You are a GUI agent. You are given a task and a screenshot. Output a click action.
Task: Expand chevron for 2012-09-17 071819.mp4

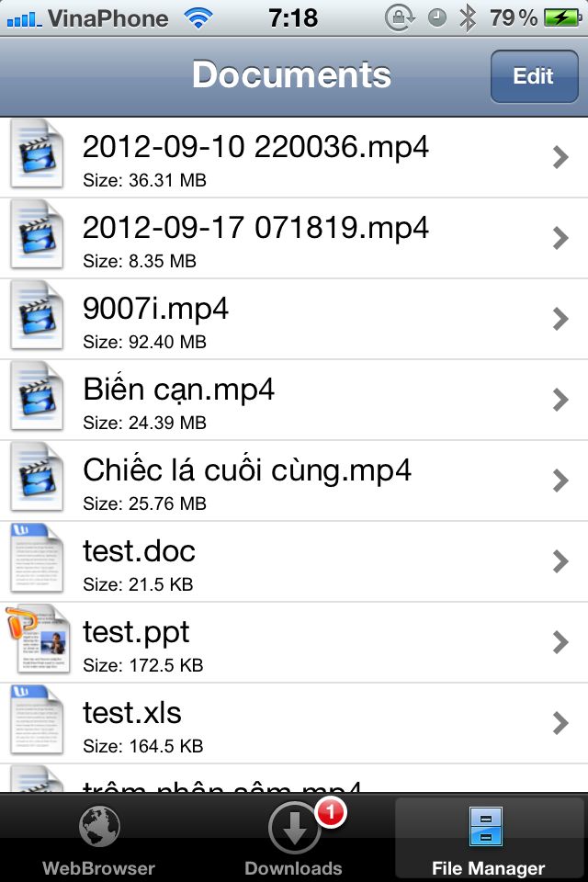point(560,238)
